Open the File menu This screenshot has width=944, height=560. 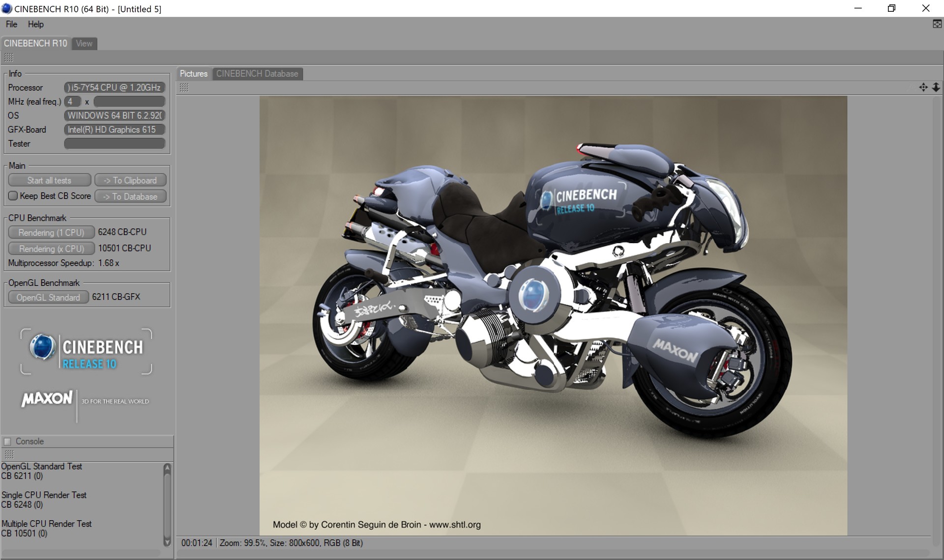pos(11,24)
